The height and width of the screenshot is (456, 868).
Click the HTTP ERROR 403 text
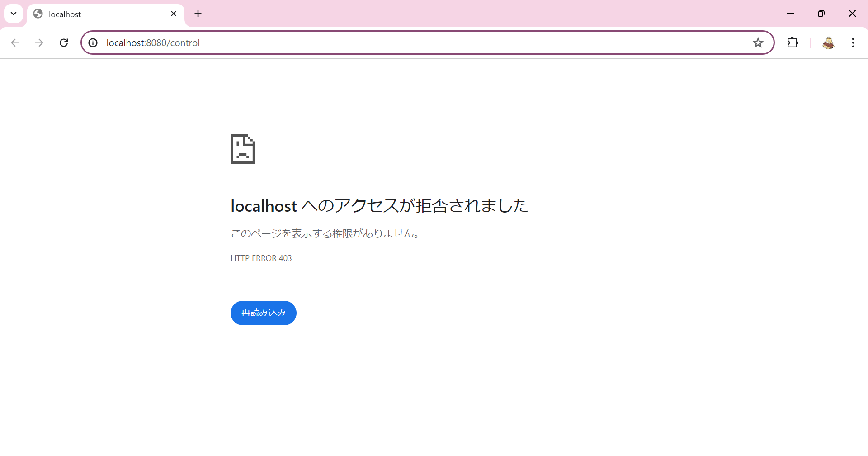coord(261,258)
